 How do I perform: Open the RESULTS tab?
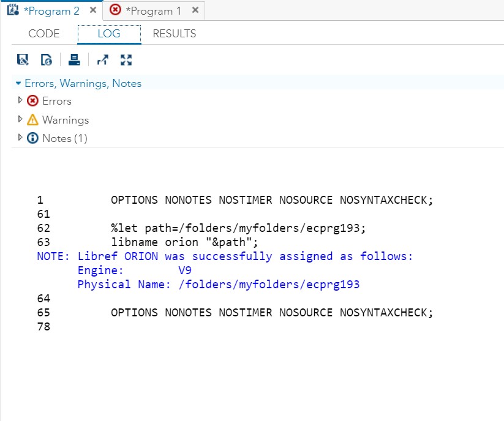pyautogui.click(x=174, y=34)
